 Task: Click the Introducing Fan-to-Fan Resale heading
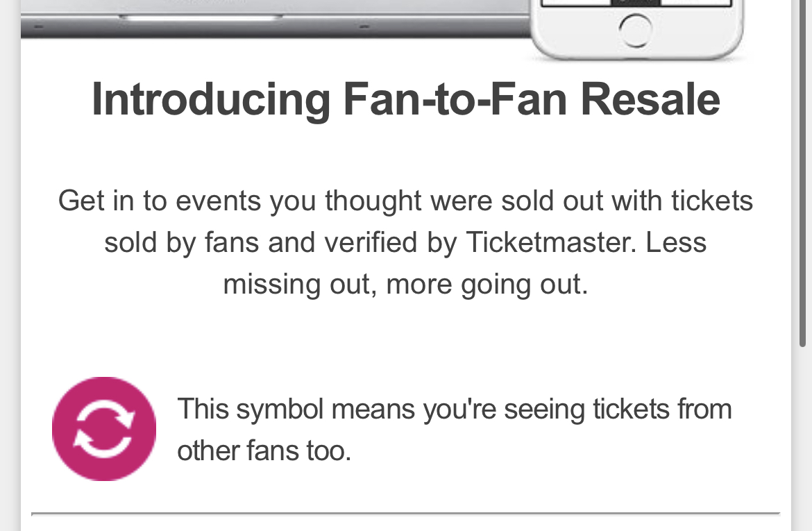(406, 99)
